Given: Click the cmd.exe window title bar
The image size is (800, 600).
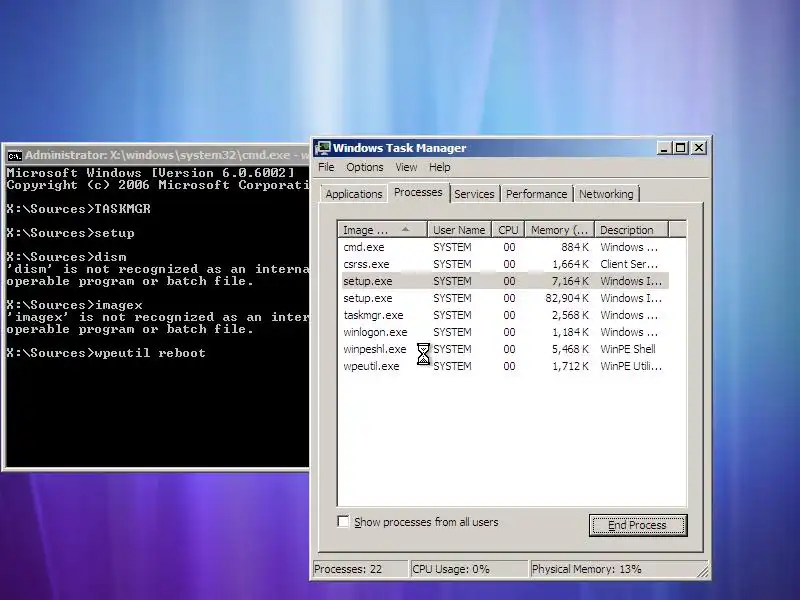Looking at the screenshot, I should point(156,155).
